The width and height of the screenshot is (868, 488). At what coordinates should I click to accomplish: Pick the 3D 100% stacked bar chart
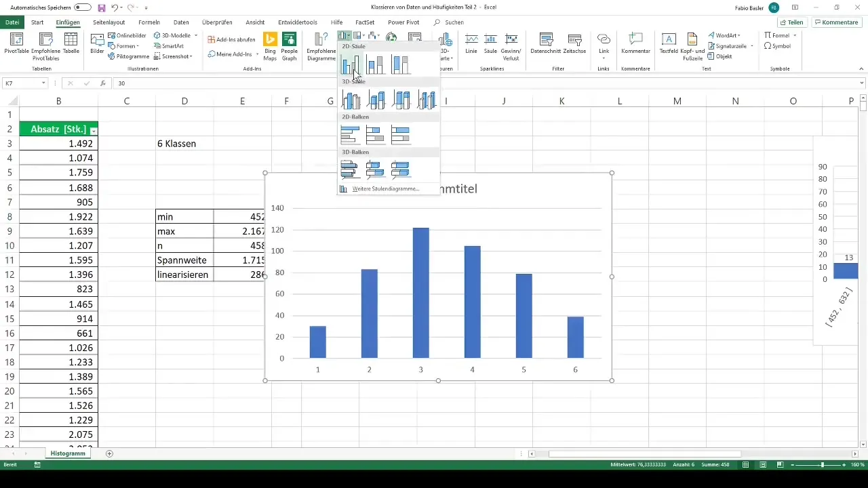[401, 169]
